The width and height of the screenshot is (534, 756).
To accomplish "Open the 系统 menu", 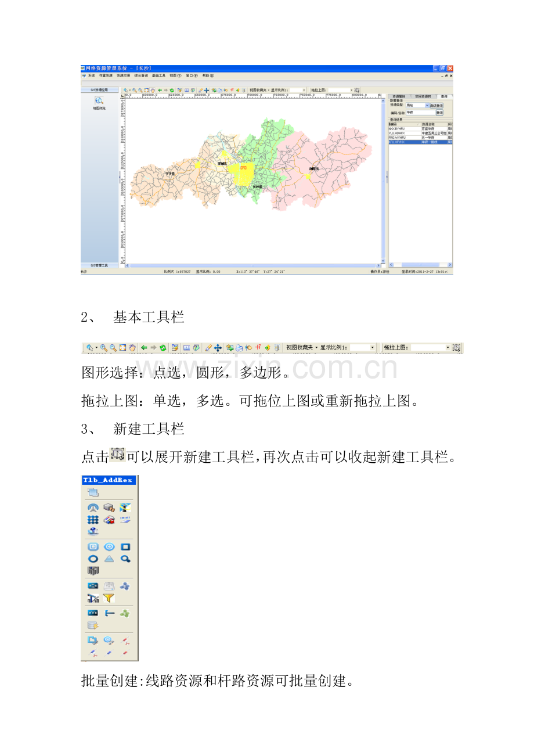I will [91, 75].
